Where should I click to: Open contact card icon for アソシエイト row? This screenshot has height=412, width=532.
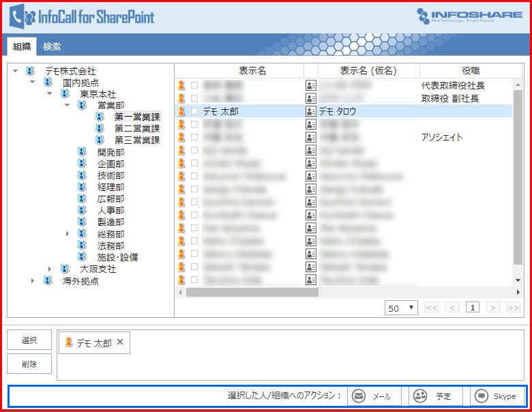pos(311,137)
